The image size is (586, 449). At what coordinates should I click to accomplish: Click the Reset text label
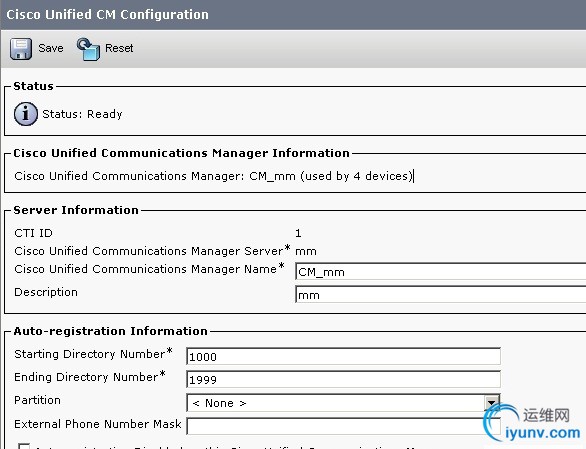[119, 48]
